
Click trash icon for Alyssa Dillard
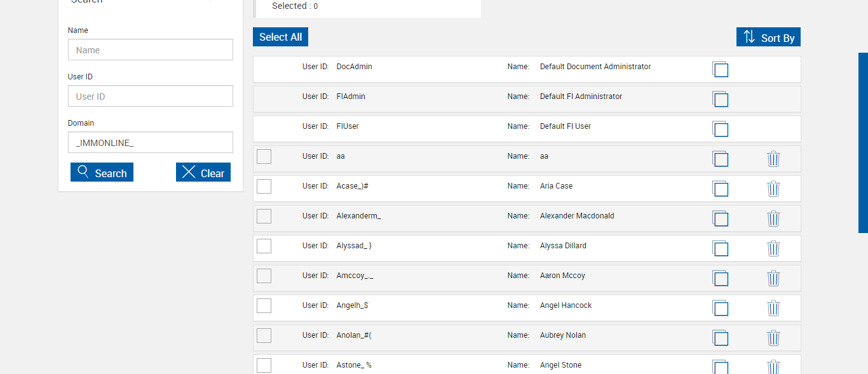(x=773, y=248)
